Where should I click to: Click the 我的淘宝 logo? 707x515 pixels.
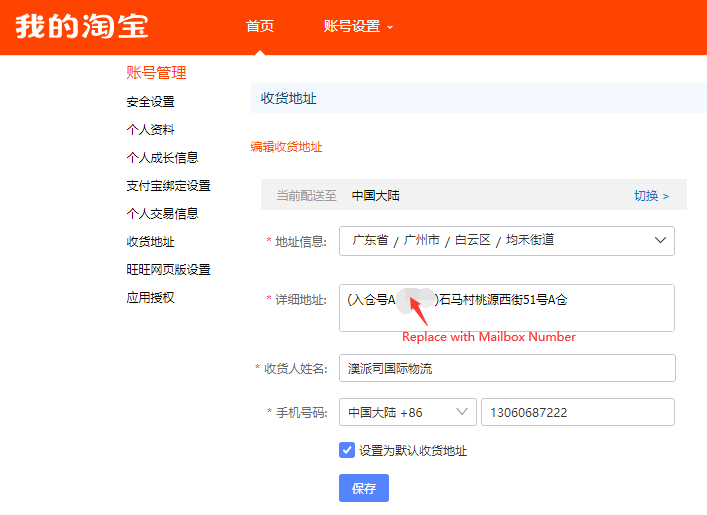(82, 26)
